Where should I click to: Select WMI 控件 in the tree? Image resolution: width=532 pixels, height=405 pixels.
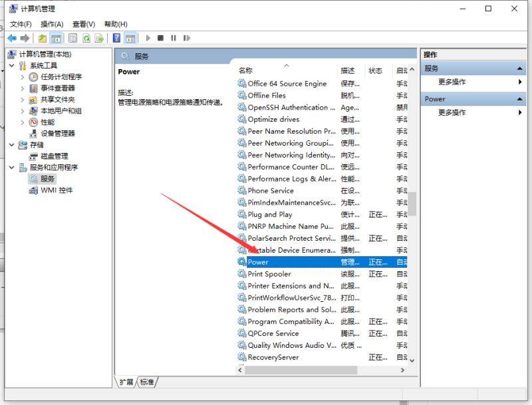(57, 190)
